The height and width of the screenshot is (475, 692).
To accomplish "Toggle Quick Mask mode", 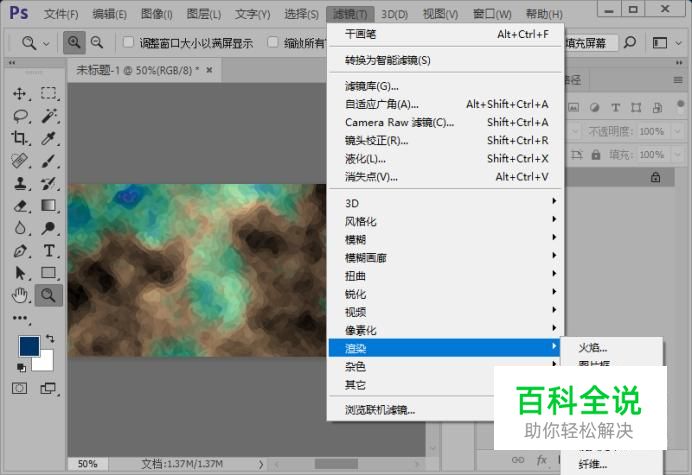I will point(19,388).
